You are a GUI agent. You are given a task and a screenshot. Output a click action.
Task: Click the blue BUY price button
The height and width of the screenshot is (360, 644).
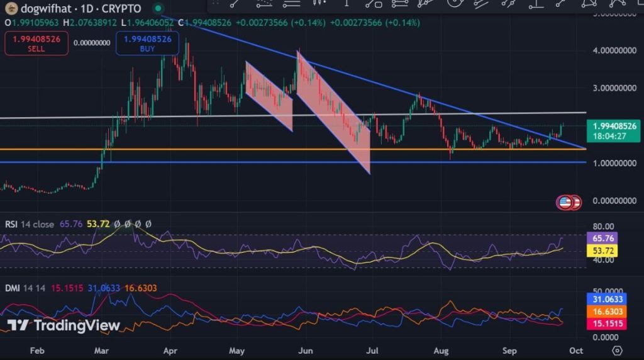(x=147, y=43)
